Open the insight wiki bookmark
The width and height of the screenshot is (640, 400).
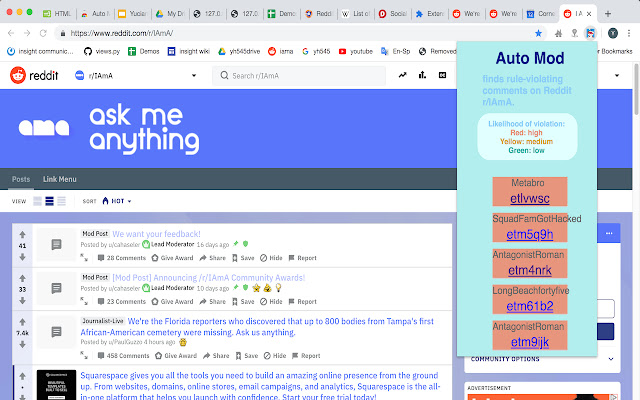pyautogui.click(x=189, y=51)
